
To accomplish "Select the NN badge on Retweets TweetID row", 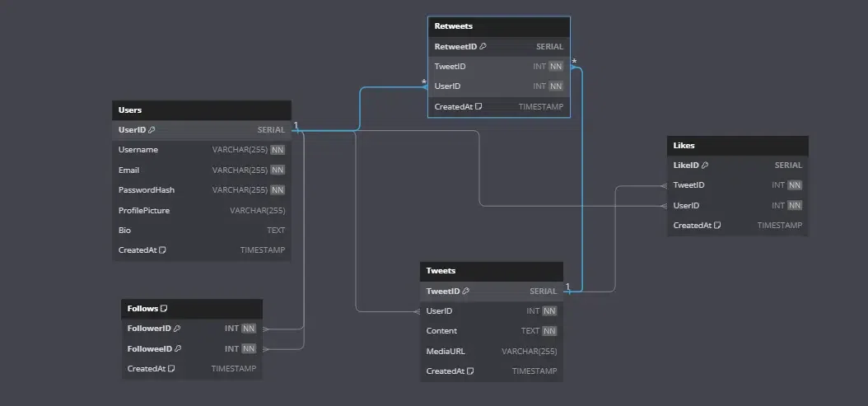I will click(556, 67).
